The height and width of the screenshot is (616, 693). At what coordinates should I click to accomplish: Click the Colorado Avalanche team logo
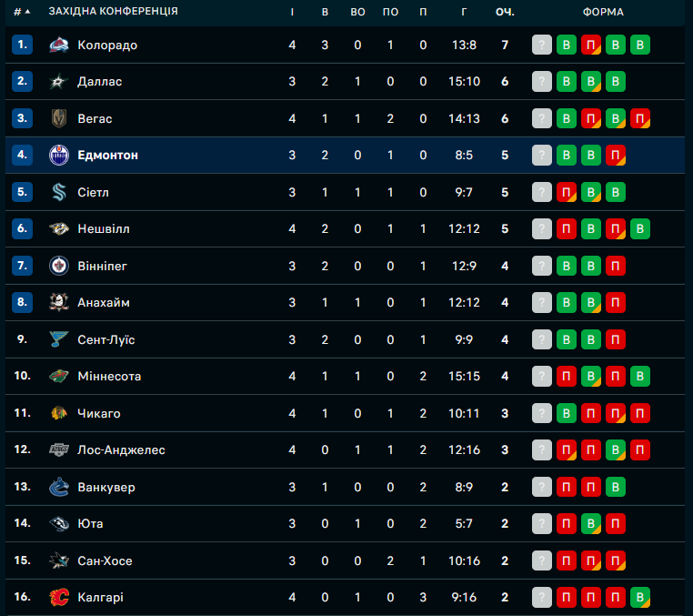pos(59,45)
